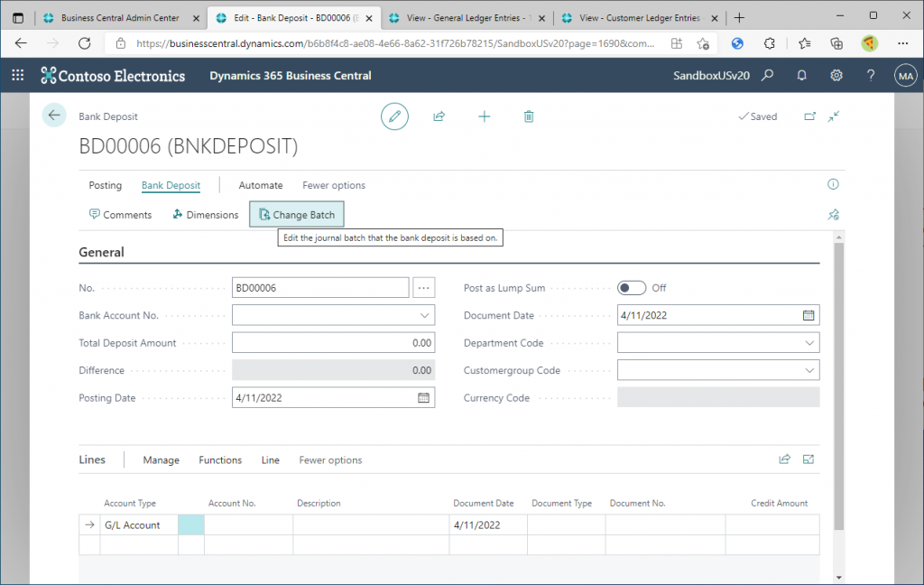Viewport: 924px width, 585px height.
Task: Open notifications bell icon
Action: pos(801,75)
